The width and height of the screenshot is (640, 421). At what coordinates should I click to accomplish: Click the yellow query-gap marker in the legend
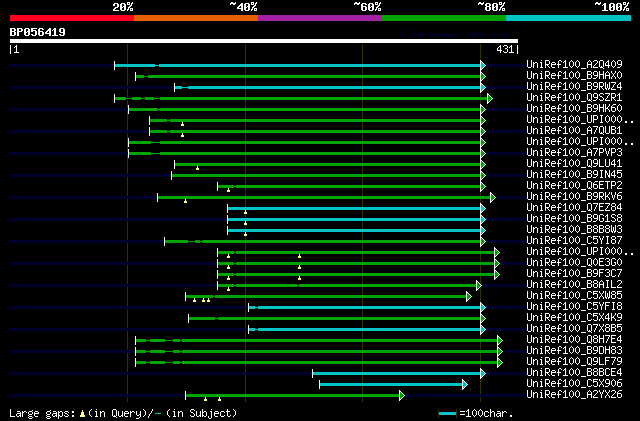[82, 414]
